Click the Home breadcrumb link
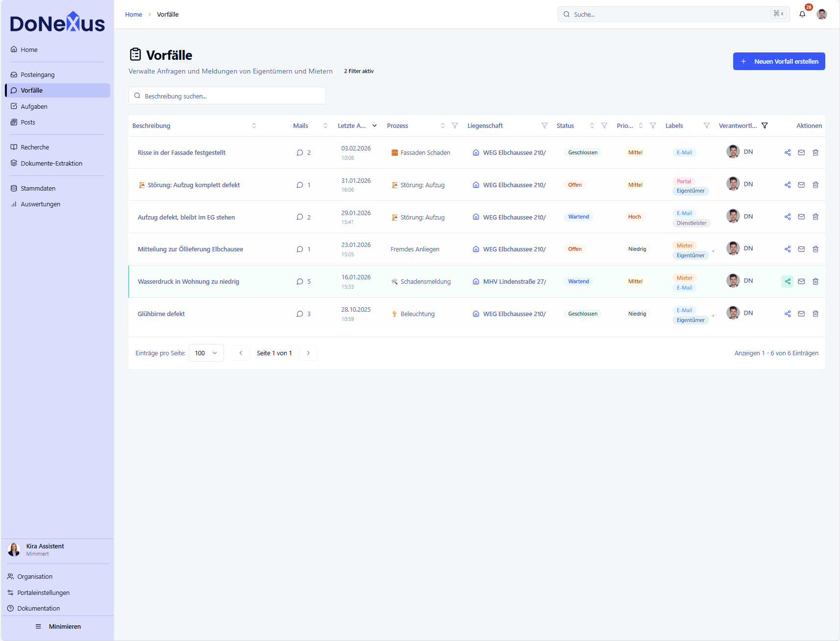Screen dimensions: 840x641 click(x=133, y=14)
